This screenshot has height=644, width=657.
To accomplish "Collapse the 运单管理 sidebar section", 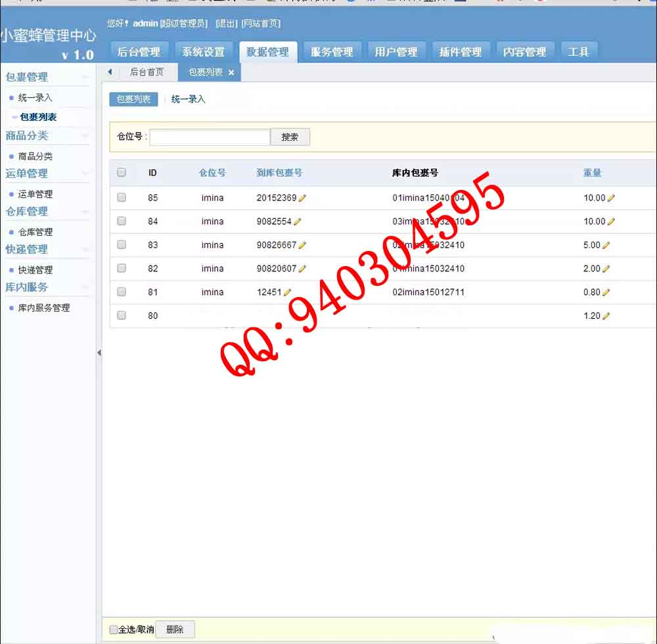I will point(85,174).
